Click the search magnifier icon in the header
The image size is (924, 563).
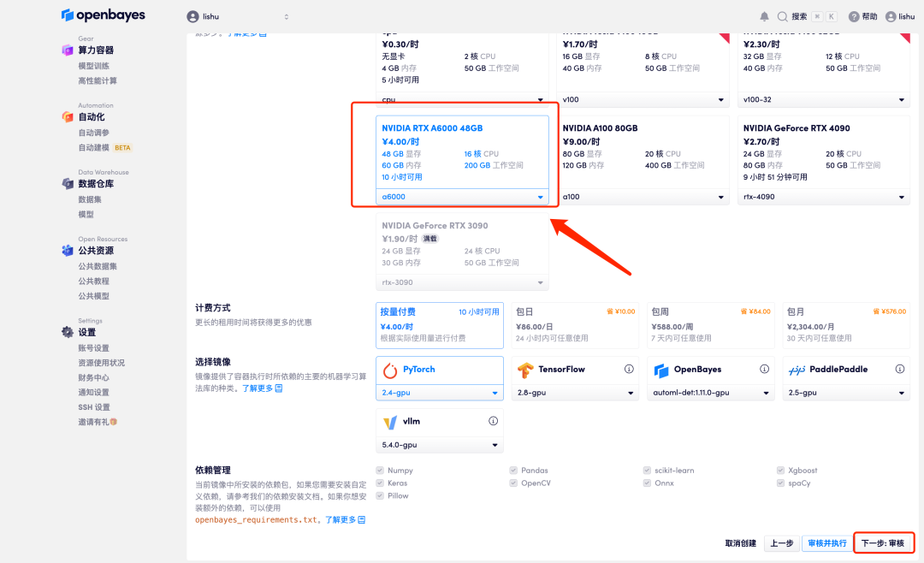(x=781, y=15)
